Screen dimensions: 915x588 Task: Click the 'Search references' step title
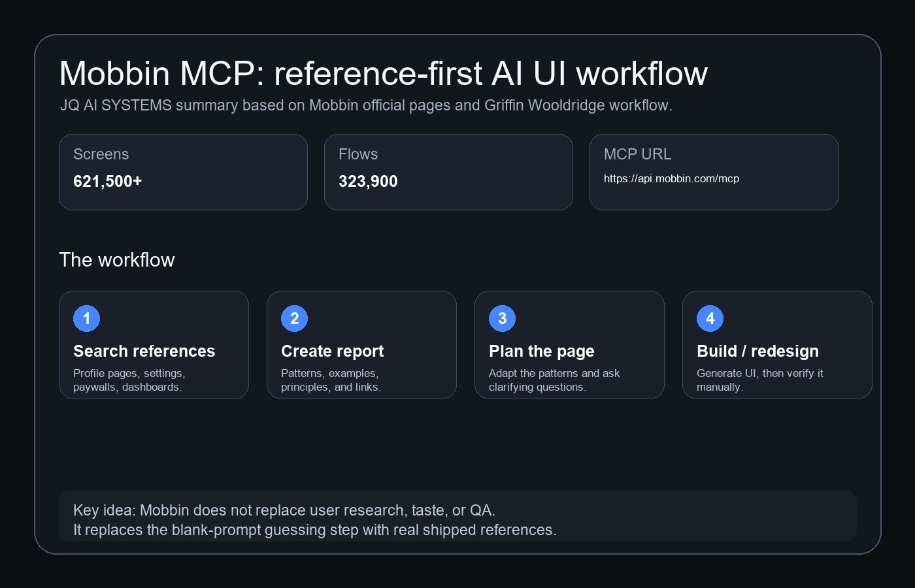coord(144,351)
